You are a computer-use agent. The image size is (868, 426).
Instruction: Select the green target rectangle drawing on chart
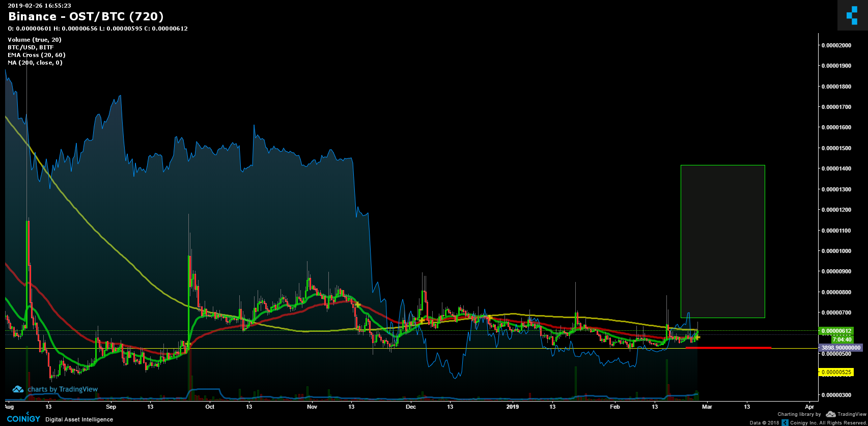(723, 241)
